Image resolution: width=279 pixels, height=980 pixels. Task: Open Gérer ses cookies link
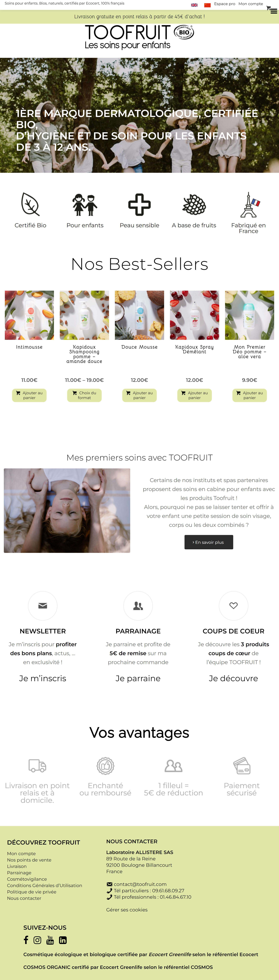(x=127, y=910)
